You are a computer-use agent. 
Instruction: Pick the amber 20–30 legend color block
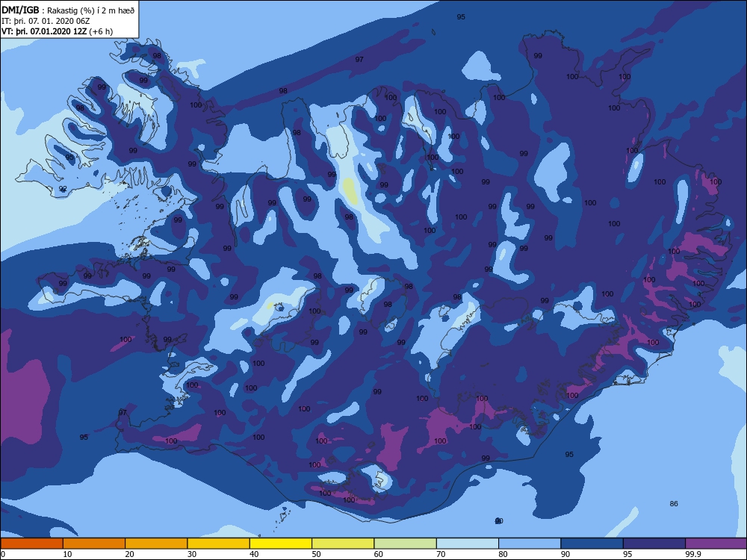[156, 544]
